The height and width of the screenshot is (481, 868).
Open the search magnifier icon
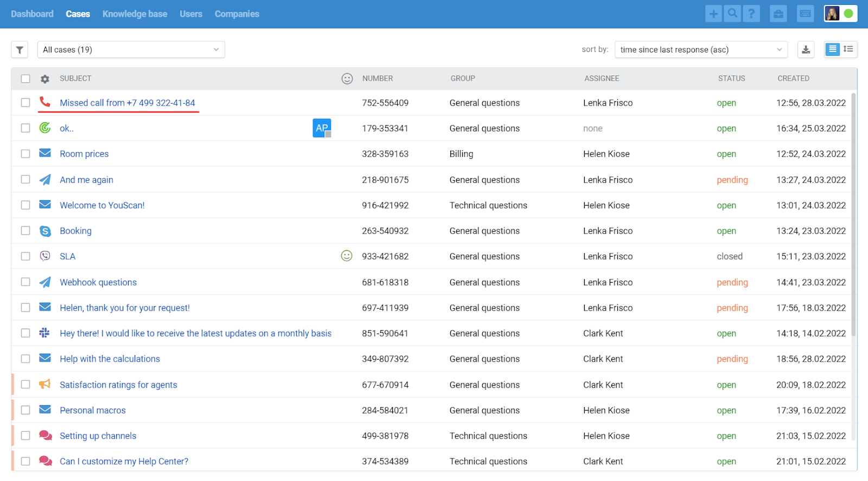pos(732,14)
